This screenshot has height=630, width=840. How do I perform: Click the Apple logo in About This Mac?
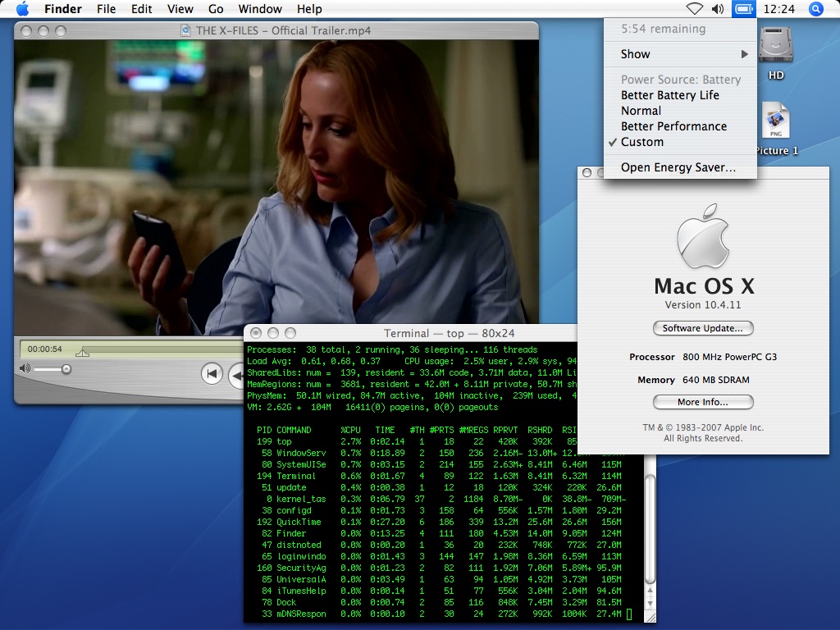point(703,235)
